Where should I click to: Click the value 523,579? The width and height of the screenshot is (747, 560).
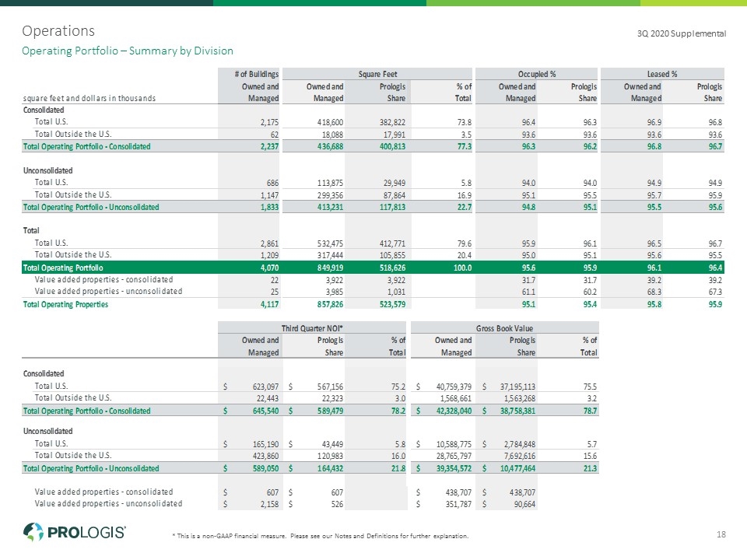392,304
